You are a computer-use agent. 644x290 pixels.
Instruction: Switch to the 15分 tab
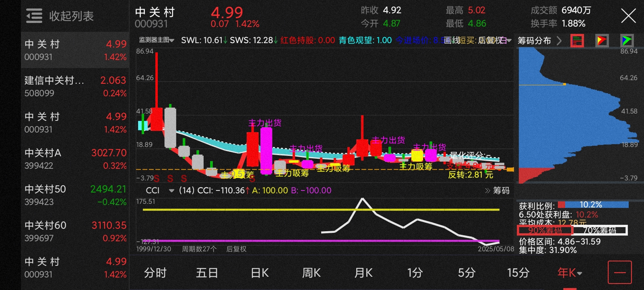tap(518, 273)
